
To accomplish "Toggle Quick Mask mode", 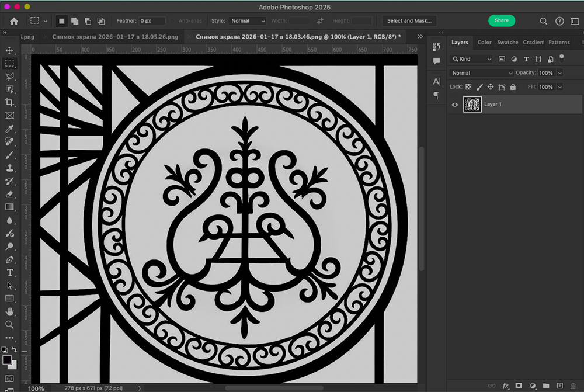I will click(x=9, y=379).
